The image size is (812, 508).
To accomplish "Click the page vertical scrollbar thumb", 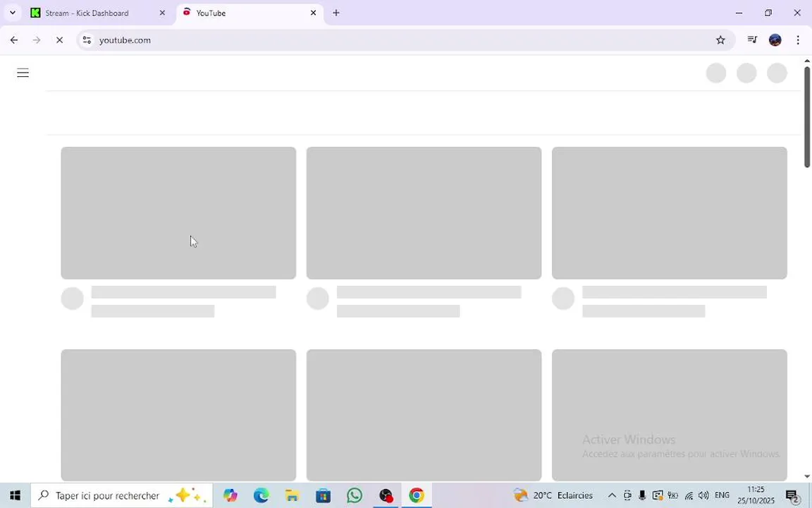I will [x=807, y=116].
